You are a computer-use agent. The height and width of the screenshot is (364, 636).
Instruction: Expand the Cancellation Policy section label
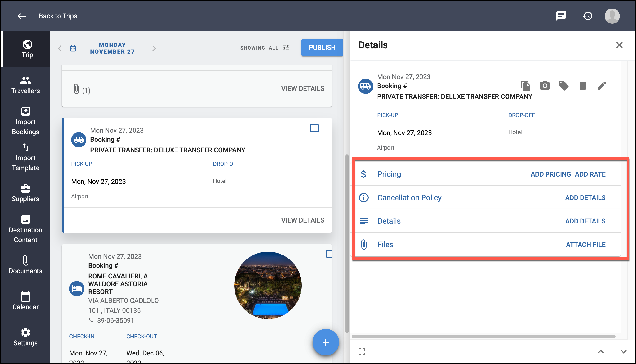(x=409, y=197)
